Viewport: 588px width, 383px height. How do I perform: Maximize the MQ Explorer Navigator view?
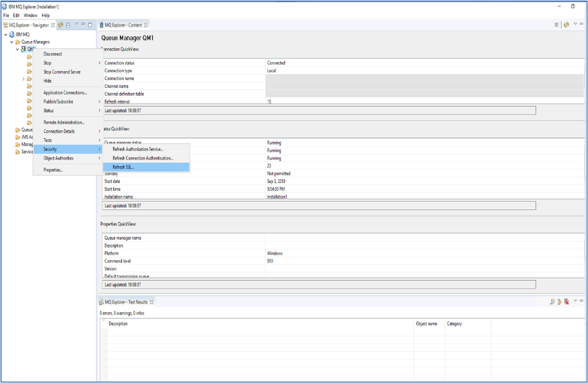click(x=90, y=25)
